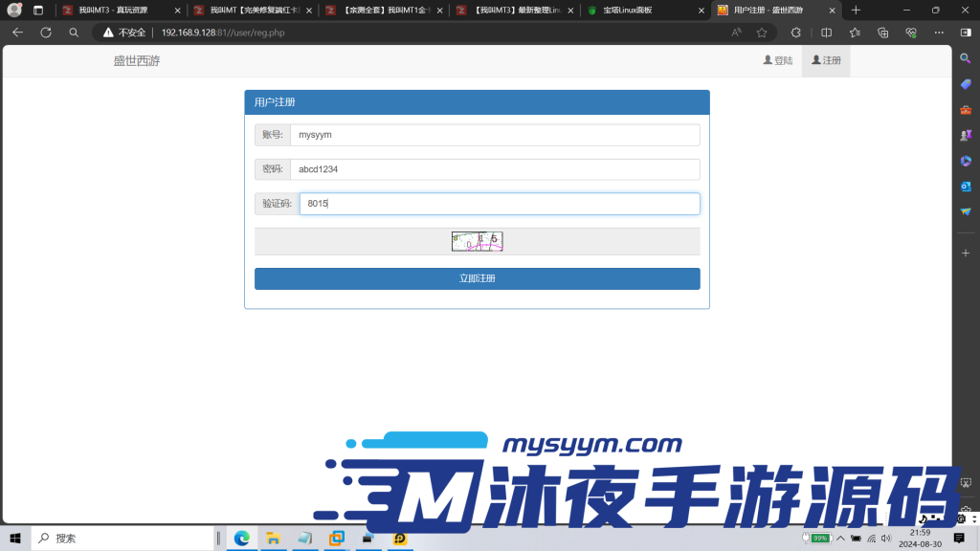
Task: Open Microsoft Shopping tag icon in sidebar
Action: click(966, 83)
